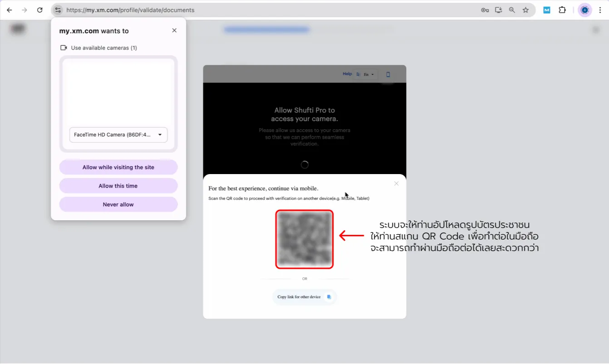Image resolution: width=609 pixels, height=364 pixels.
Task: Go back to the previous page
Action: point(10,10)
